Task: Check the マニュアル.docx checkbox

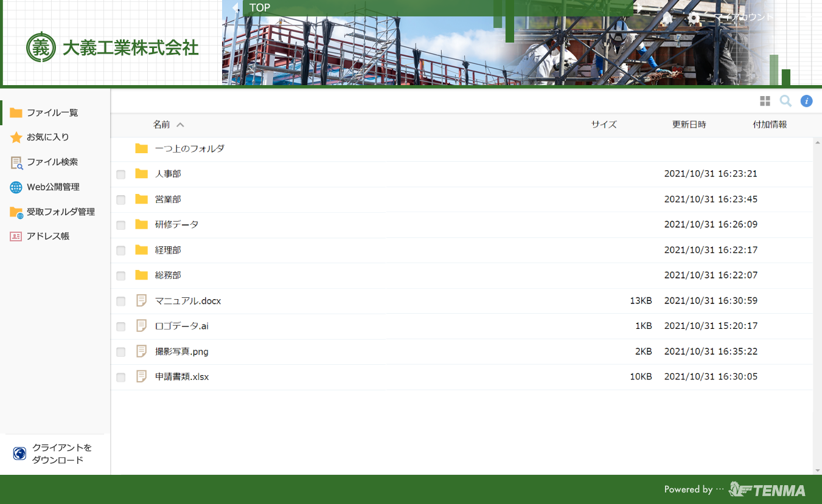Action: click(120, 302)
